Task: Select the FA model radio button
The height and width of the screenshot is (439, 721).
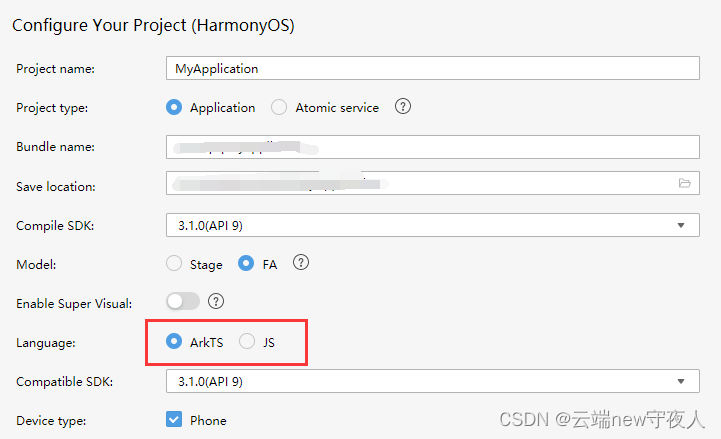Action: pyautogui.click(x=246, y=263)
